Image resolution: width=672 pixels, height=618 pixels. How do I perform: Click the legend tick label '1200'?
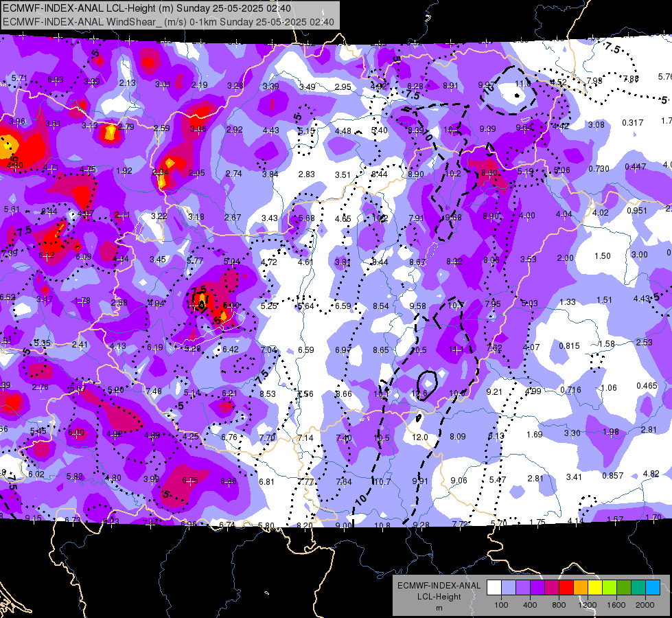pyautogui.click(x=587, y=605)
